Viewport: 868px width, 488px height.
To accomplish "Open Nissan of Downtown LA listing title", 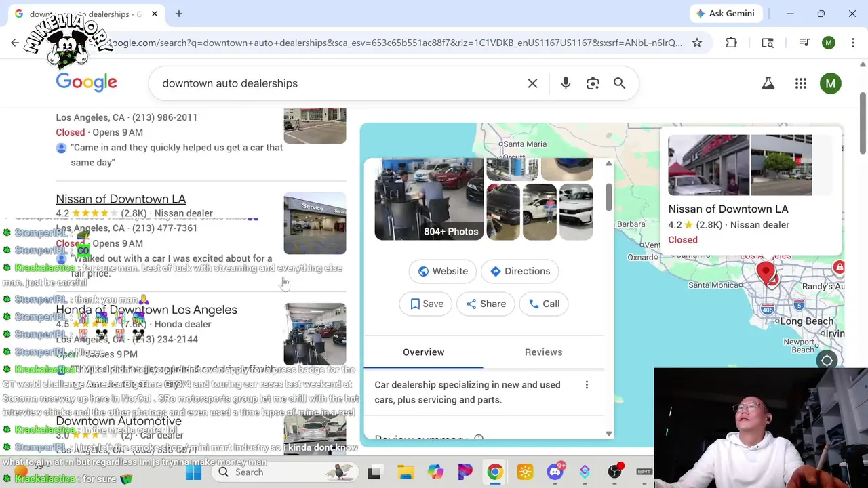I will 121,199.
